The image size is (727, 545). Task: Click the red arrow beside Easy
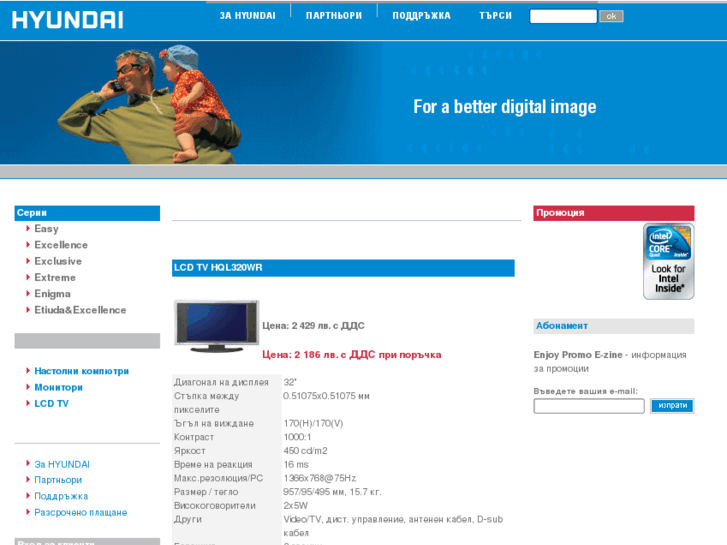[28, 228]
